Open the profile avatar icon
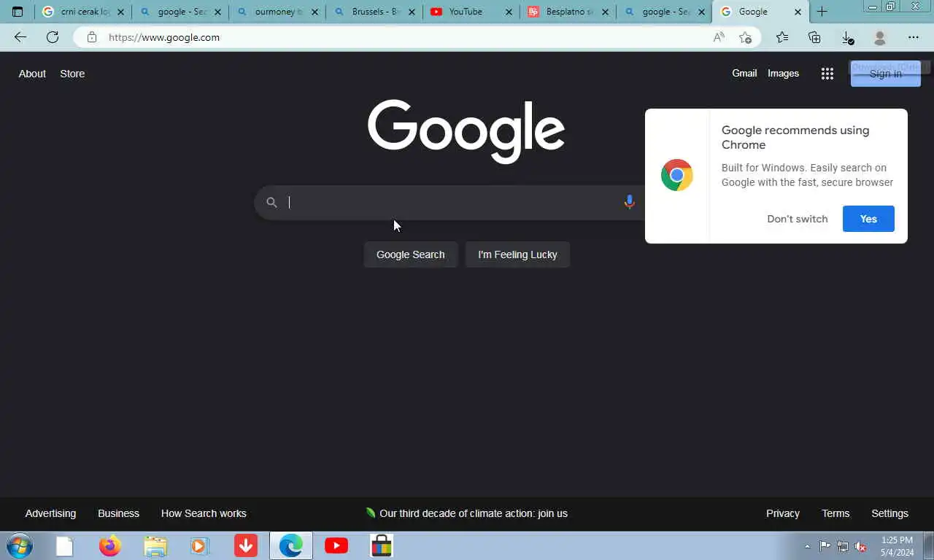This screenshot has height=560, width=934. [x=880, y=37]
